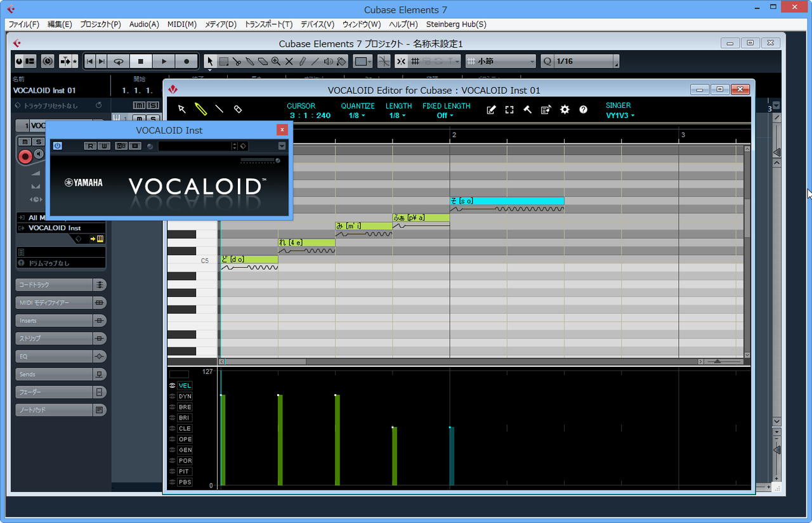
Task: Show the DYN parameter eye icon
Action: [x=172, y=396]
